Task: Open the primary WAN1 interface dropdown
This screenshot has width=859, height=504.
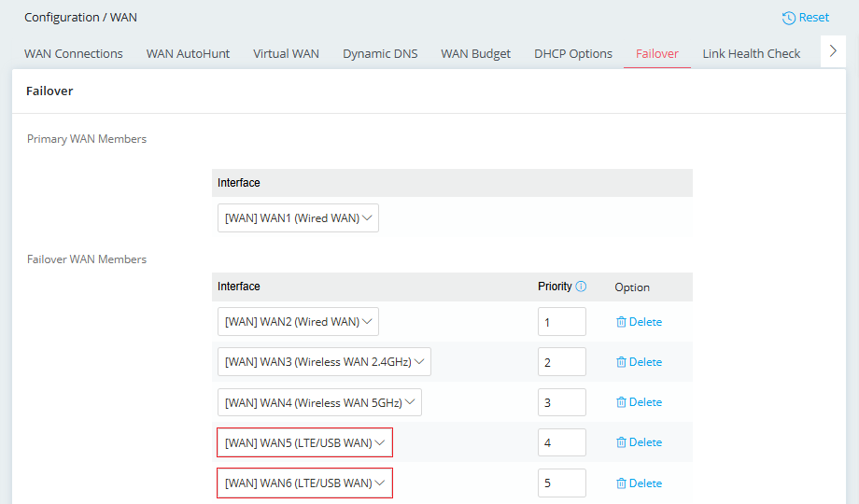Action: pyautogui.click(x=298, y=218)
